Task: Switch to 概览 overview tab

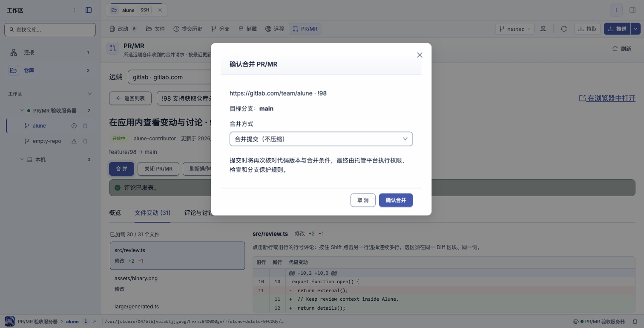Action: (115, 212)
